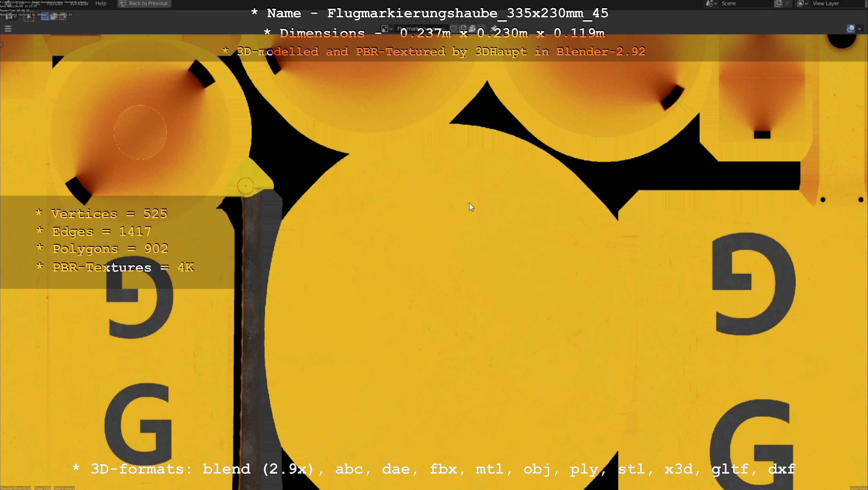This screenshot has height=490, width=868.
Task: Open the Help menu
Action: (101, 3)
